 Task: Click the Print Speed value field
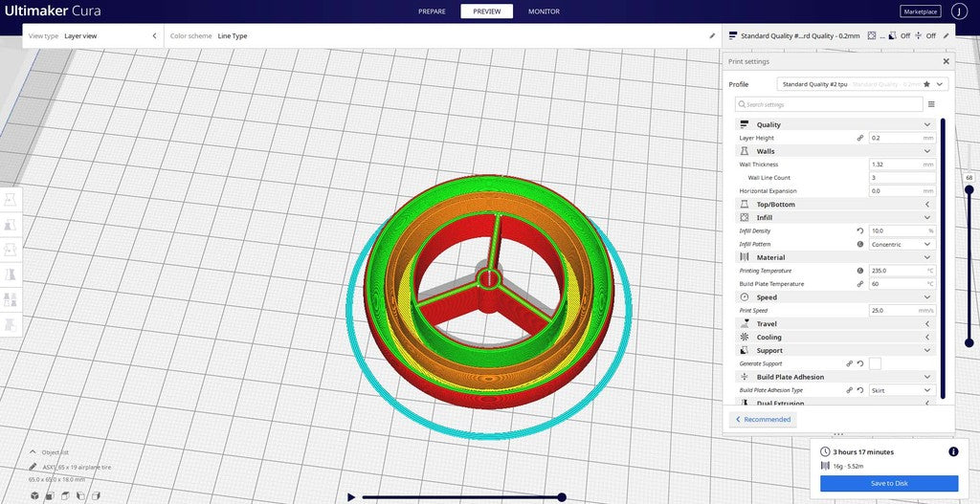[x=902, y=311]
